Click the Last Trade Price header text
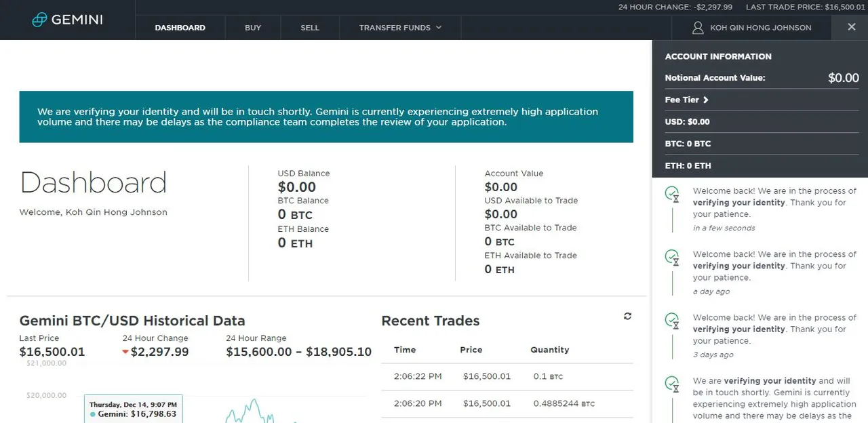 (806, 7)
